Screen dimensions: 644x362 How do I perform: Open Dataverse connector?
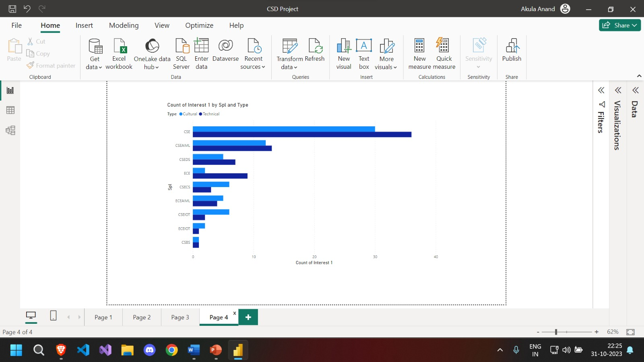[225, 50]
